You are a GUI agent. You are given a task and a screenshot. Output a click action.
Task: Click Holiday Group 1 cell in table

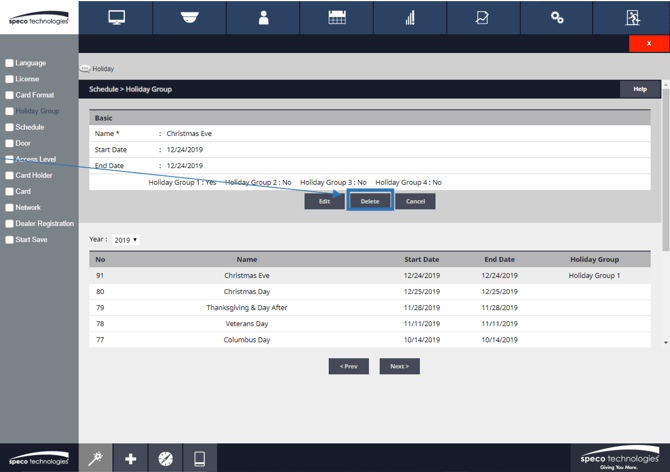[594, 276]
